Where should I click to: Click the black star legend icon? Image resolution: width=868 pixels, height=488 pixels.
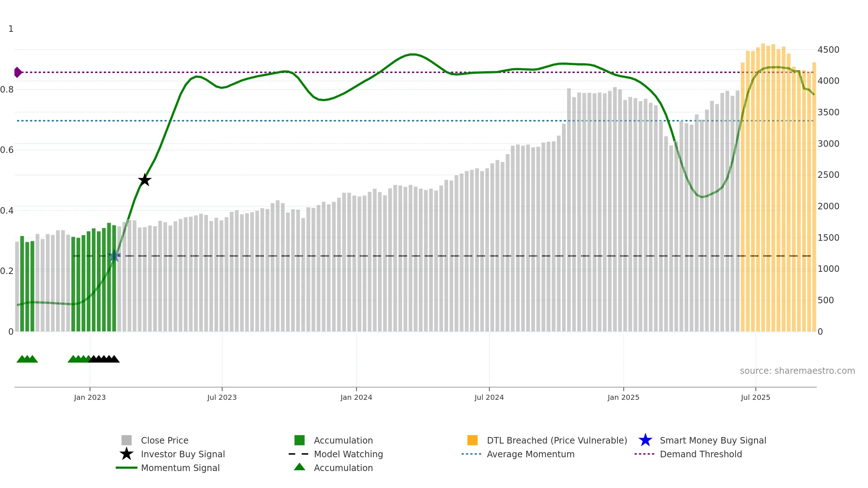point(126,454)
